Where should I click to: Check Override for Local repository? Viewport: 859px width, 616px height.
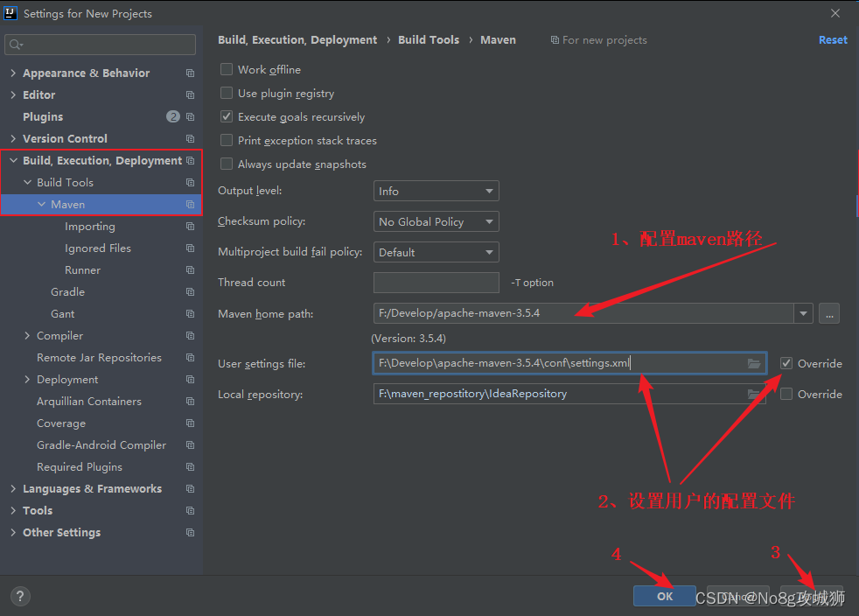(786, 394)
